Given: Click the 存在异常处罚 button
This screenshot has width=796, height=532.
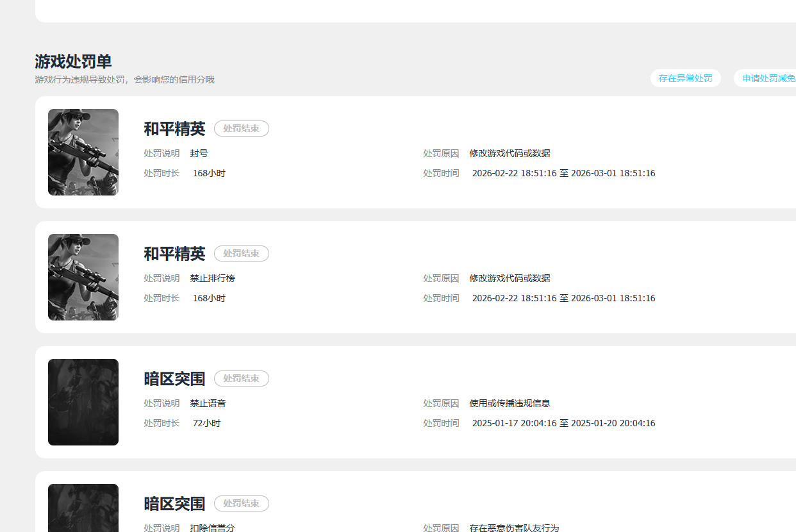Looking at the screenshot, I should pyautogui.click(x=685, y=78).
